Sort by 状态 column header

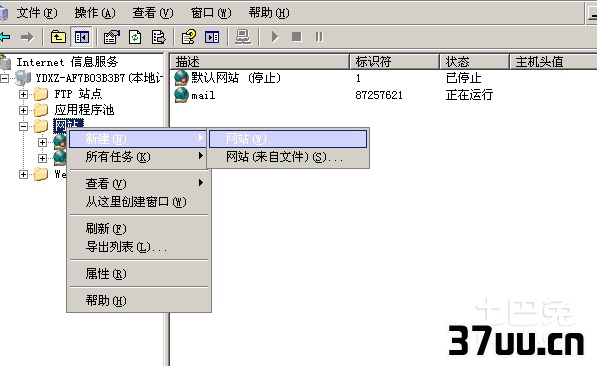474,62
